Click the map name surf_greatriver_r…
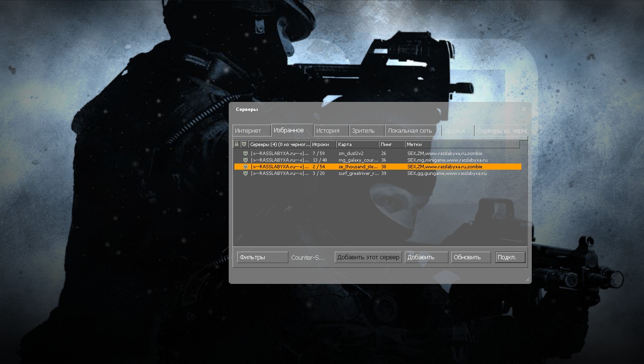The width and height of the screenshot is (644, 364). (358, 173)
